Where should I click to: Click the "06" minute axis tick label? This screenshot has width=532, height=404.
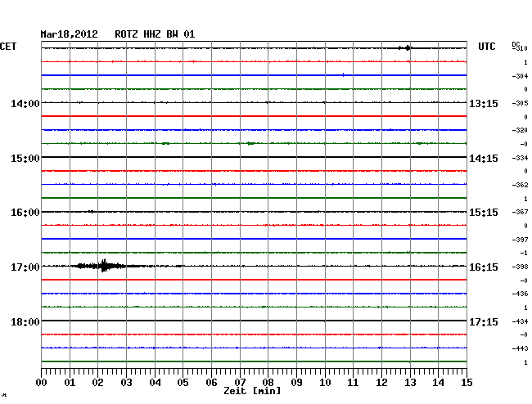211,382
